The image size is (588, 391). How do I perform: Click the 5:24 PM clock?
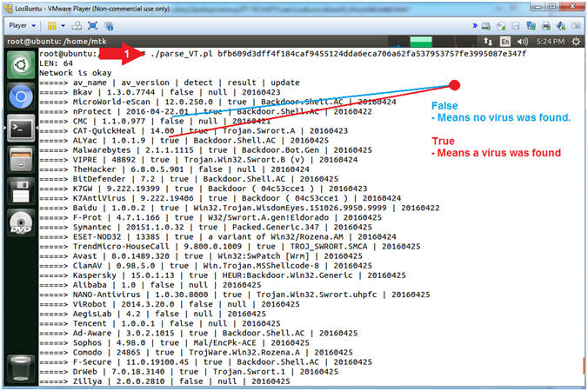550,41
